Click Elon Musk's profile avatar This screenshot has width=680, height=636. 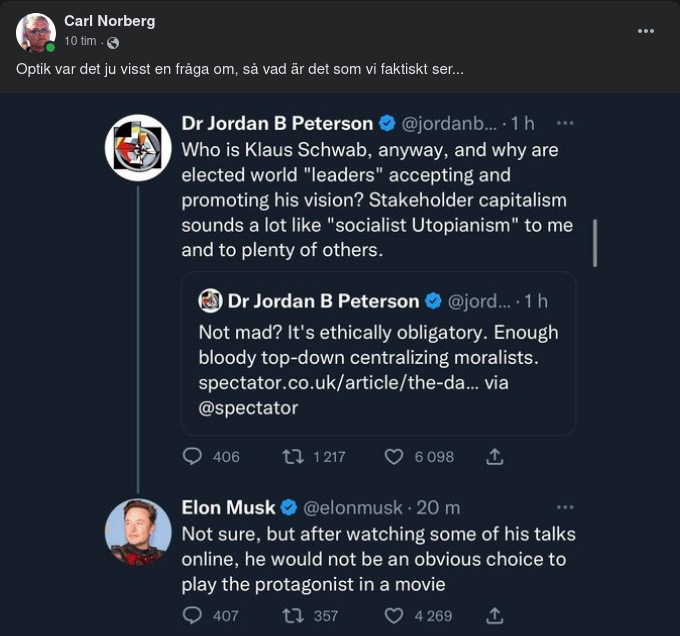138,532
